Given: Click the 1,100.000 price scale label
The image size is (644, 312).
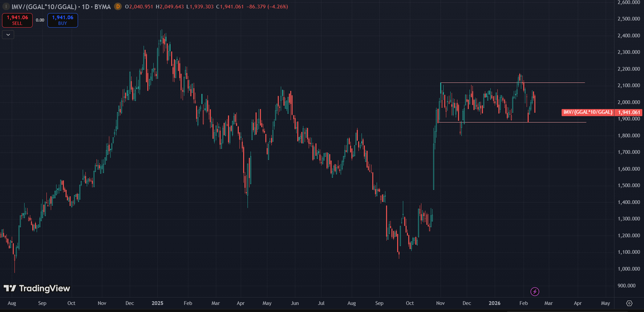Looking at the screenshot, I should (628, 252).
